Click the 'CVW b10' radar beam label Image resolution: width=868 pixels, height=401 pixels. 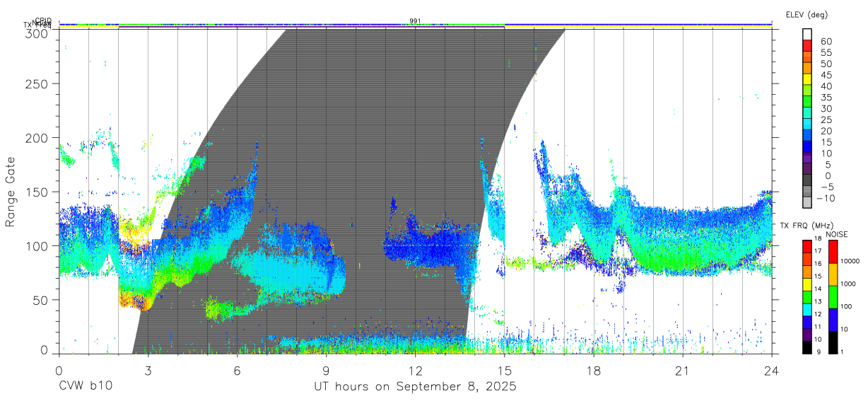(85, 387)
